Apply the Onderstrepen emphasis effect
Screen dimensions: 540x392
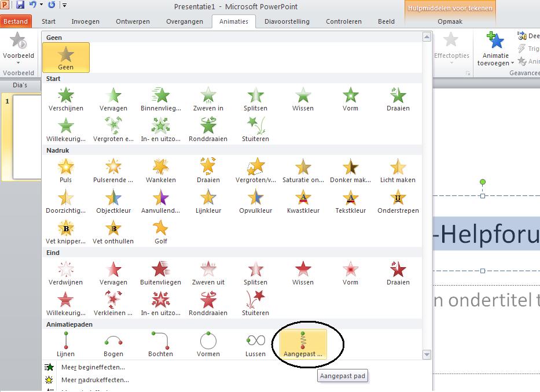pos(398,201)
